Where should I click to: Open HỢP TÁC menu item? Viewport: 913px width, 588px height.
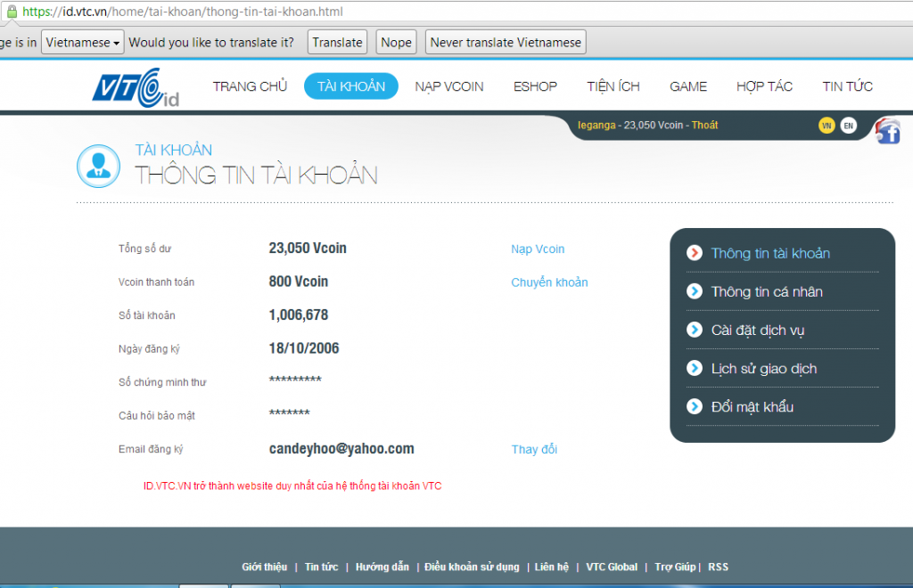764,86
